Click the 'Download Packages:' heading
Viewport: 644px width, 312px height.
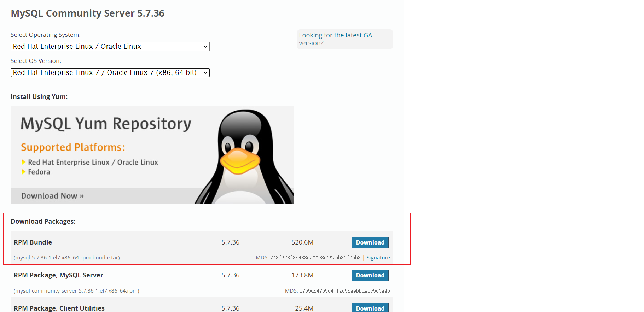43,221
